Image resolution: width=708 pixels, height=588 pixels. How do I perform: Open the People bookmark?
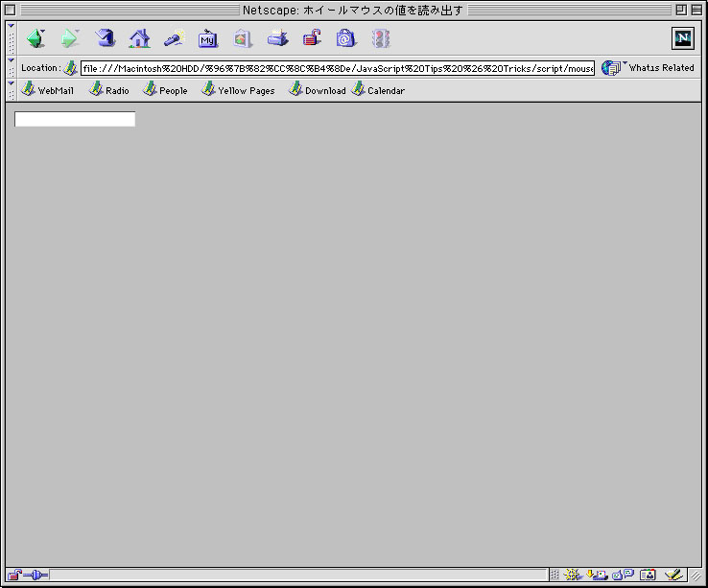click(x=165, y=89)
